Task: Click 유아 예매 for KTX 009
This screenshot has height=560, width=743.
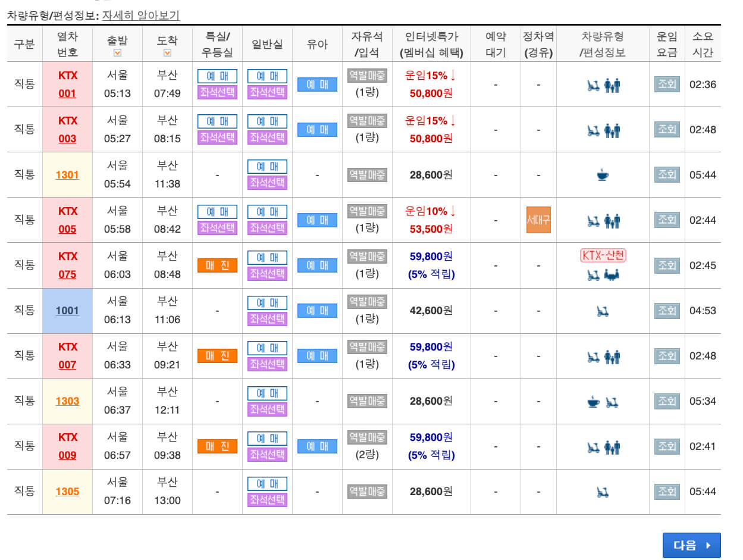Action: [317, 446]
